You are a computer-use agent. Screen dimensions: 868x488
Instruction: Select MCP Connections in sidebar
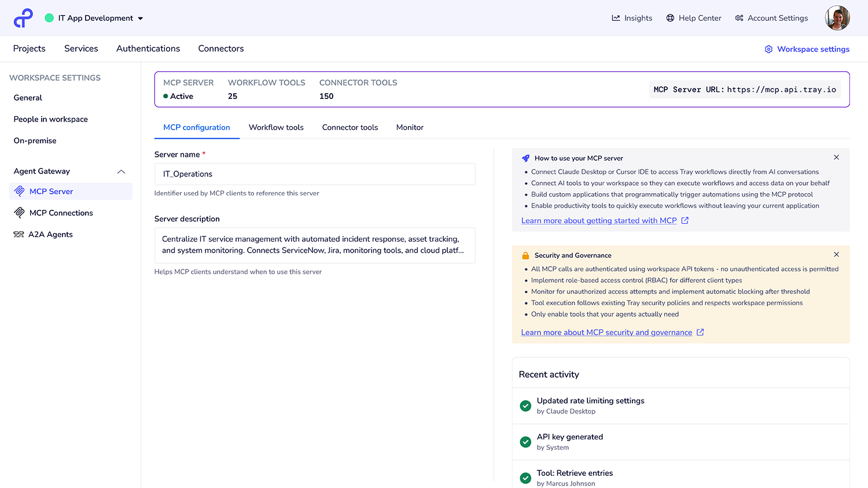click(x=61, y=213)
